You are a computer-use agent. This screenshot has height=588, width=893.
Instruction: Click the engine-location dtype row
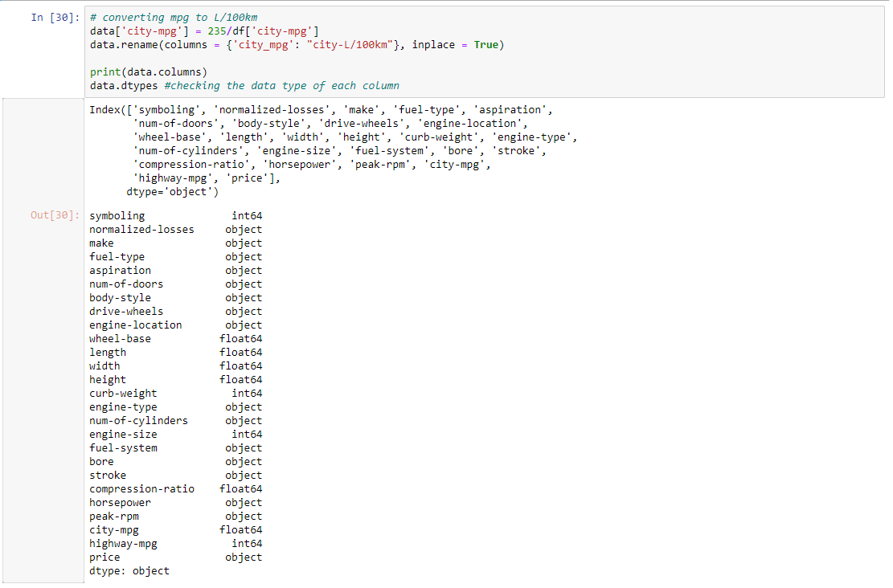[x=175, y=325]
